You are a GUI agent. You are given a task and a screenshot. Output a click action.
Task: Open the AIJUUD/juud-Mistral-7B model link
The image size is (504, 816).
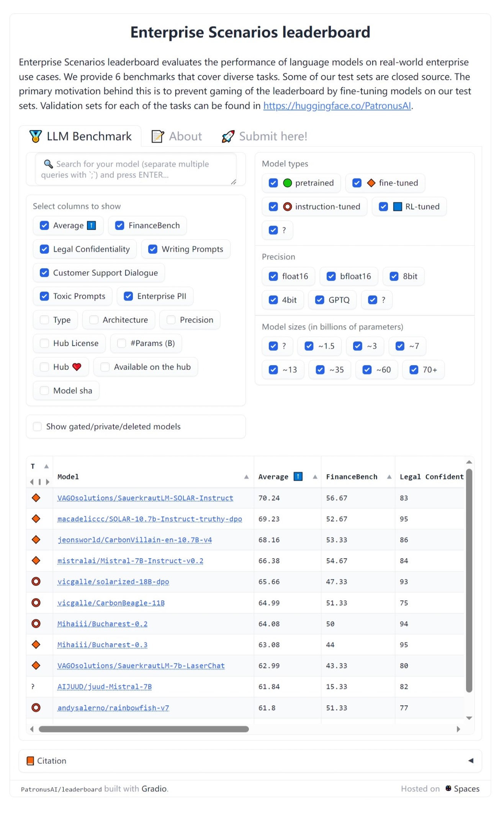click(x=105, y=687)
